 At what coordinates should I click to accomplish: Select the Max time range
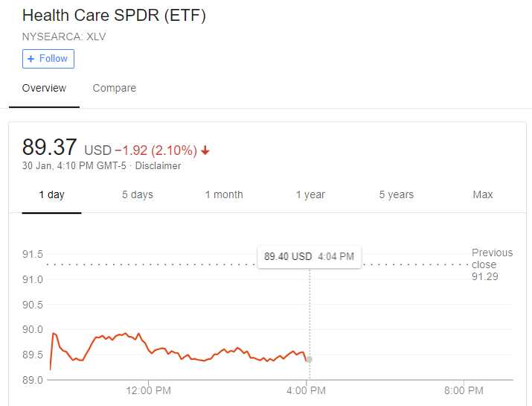coord(482,195)
